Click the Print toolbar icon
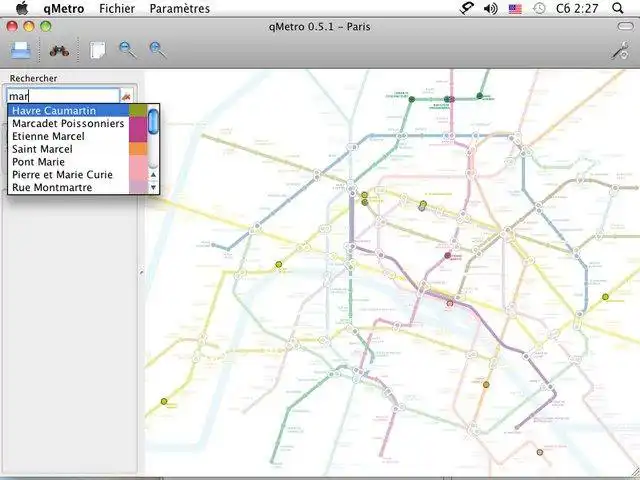This screenshot has width=640, height=480. click(x=20, y=50)
